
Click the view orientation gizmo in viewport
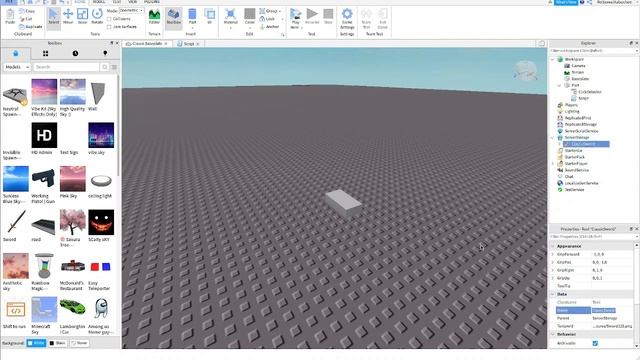click(x=525, y=70)
